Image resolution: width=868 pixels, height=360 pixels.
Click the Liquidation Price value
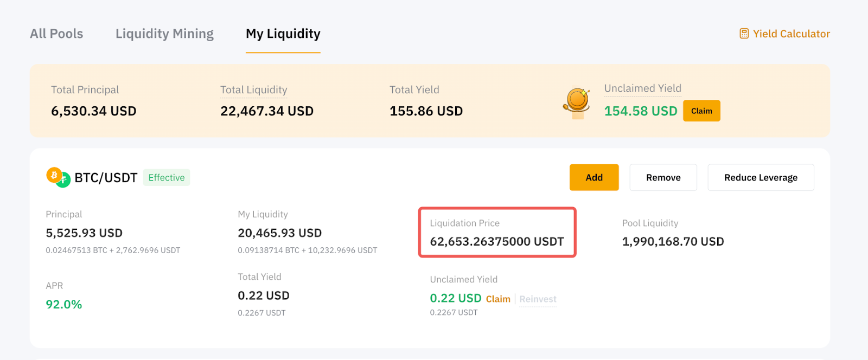496,242
